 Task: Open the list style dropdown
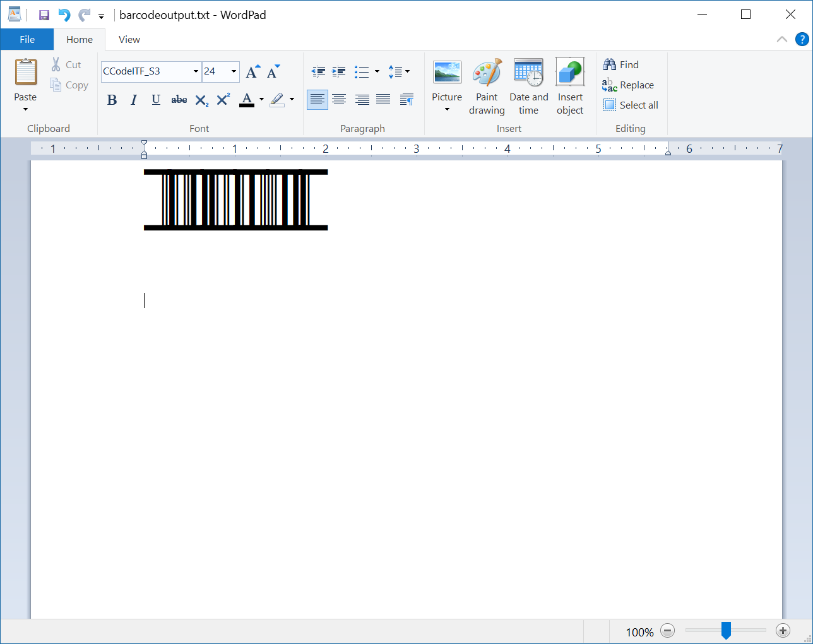(377, 71)
